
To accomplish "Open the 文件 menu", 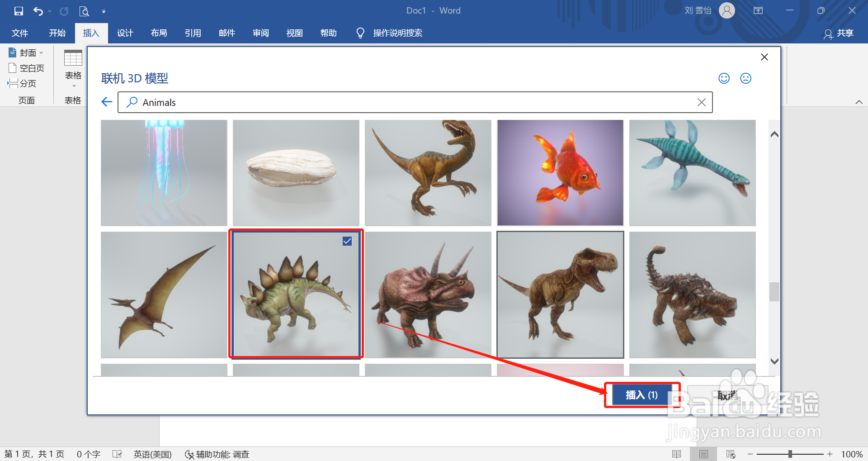I will pos(20,33).
